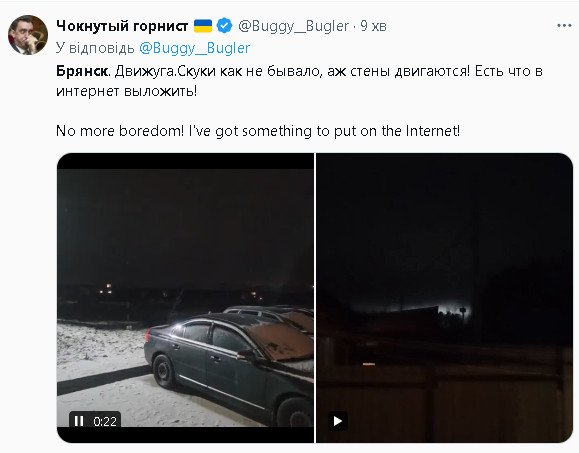This screenshot has width=579, height=453.
Task: Open the @Buggy__Bugler handle in header
Action: 293,26
